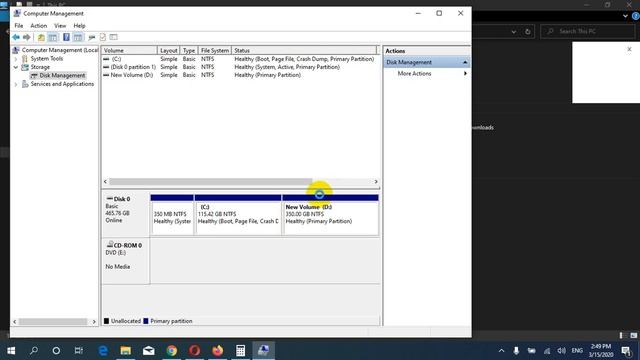Open the Mail app from taskbar
The image size is (640, 360).
pyautogui.click(x=149, y=351)
